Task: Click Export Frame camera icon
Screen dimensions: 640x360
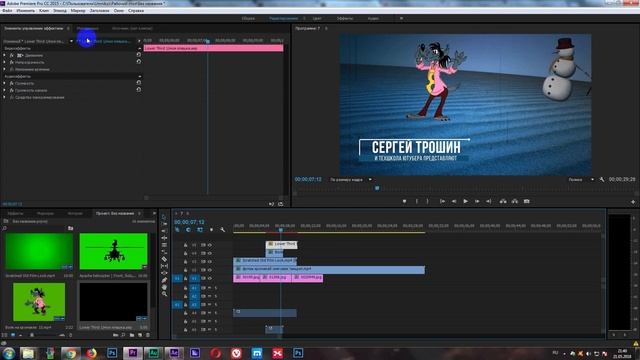Action: coord(527,201)
